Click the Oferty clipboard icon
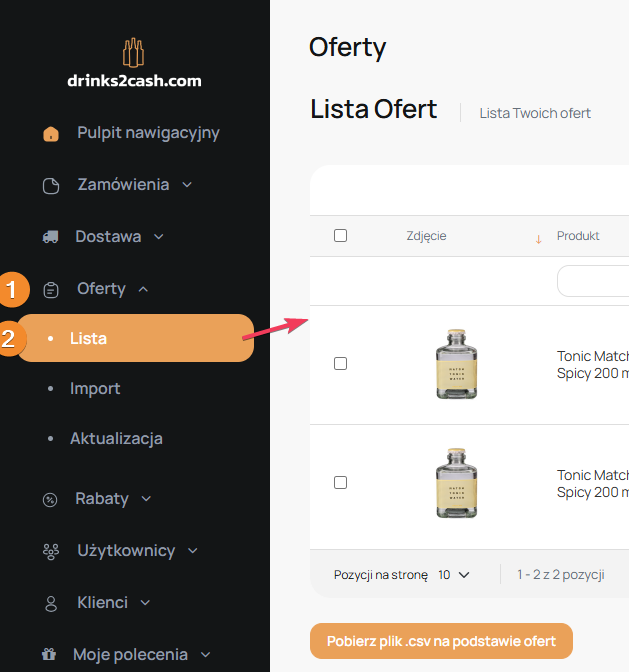This screenshot has height=672, width=629. [51, 290]
